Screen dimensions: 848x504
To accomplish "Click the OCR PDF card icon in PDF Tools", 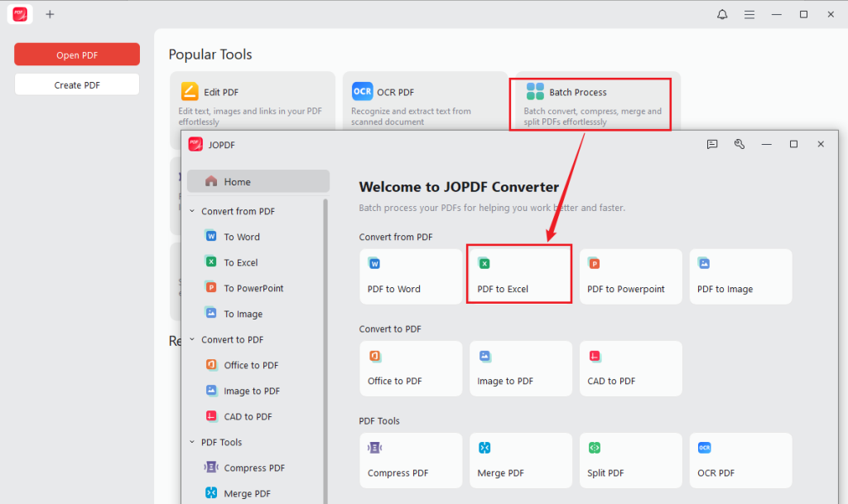I will tap(704, 448).
